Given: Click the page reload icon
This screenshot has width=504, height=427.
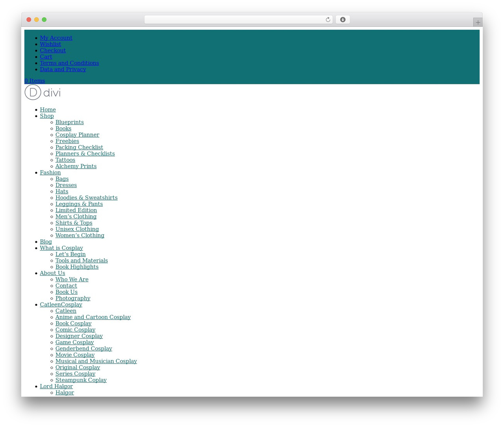Looking at the screenshot, I should [328, 20].
